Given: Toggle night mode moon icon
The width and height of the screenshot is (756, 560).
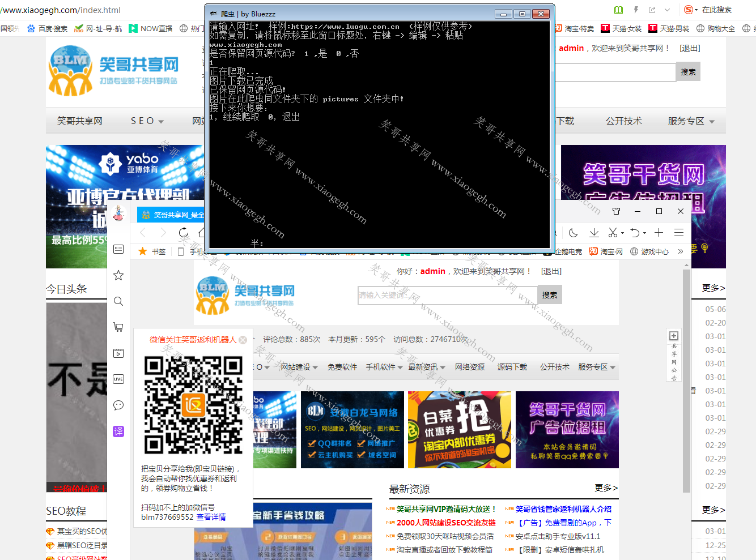Looking at the screenshot, I should tap(574, 233).
